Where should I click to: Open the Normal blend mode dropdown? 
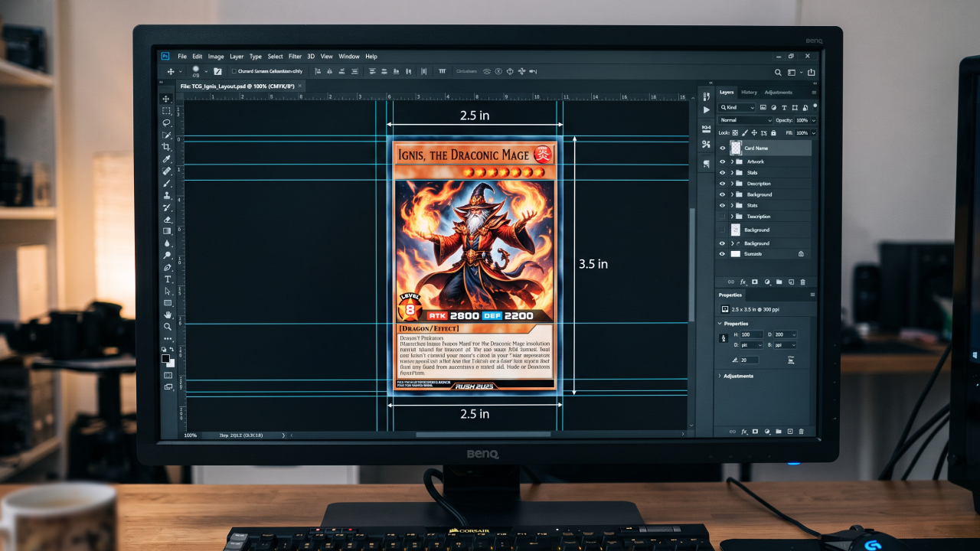pyautogui.click(x=746, y=120)
